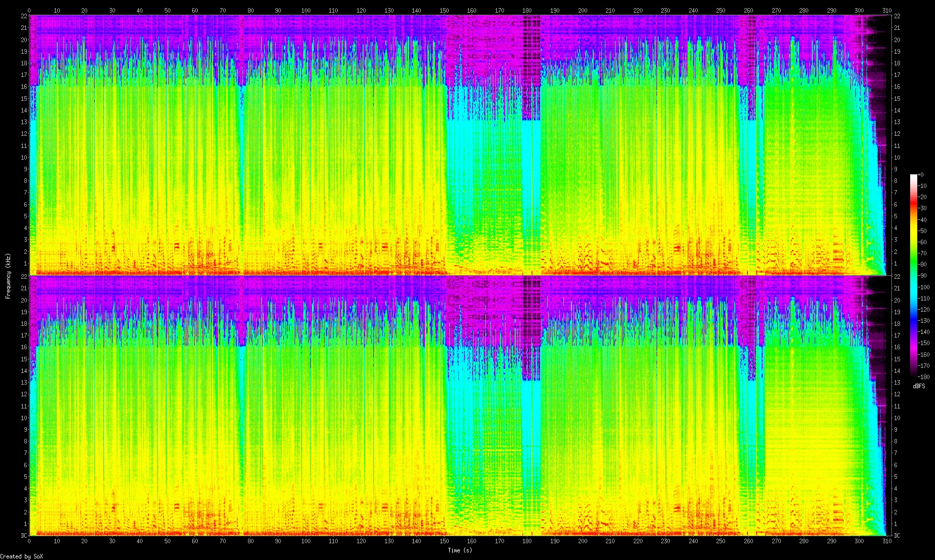Click the 16 kHz tick on upper-left frequency axis
Viewport: 935px width, 560px height.
coord(24,87)
